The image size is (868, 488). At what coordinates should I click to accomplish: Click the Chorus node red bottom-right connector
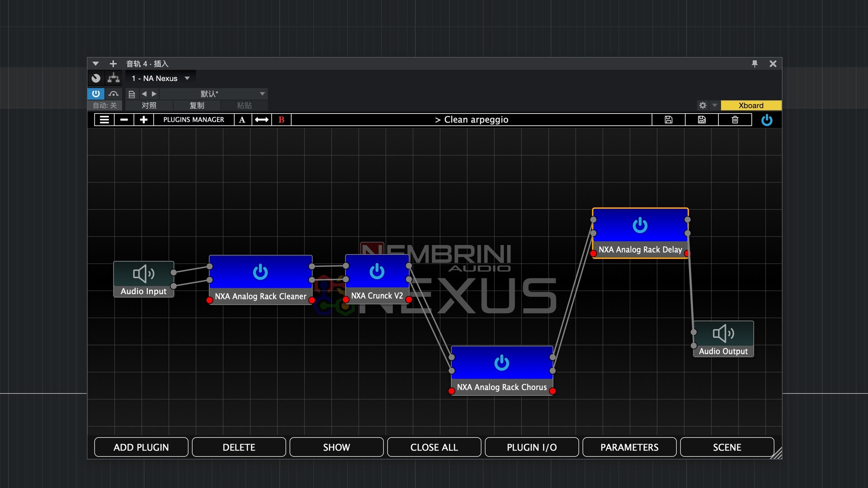coord(552,391)
